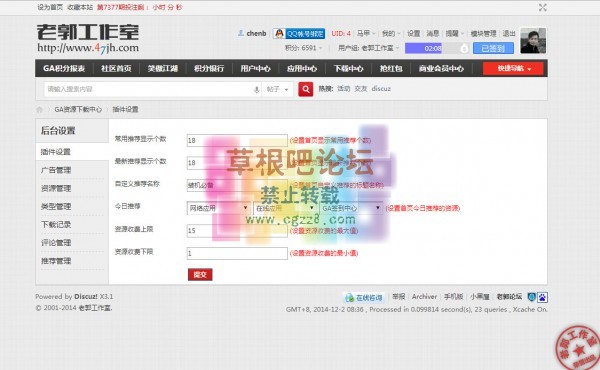Click the red 提交 submit button
Viewport: 600px width, 370px height.
(x=200, y=274)
